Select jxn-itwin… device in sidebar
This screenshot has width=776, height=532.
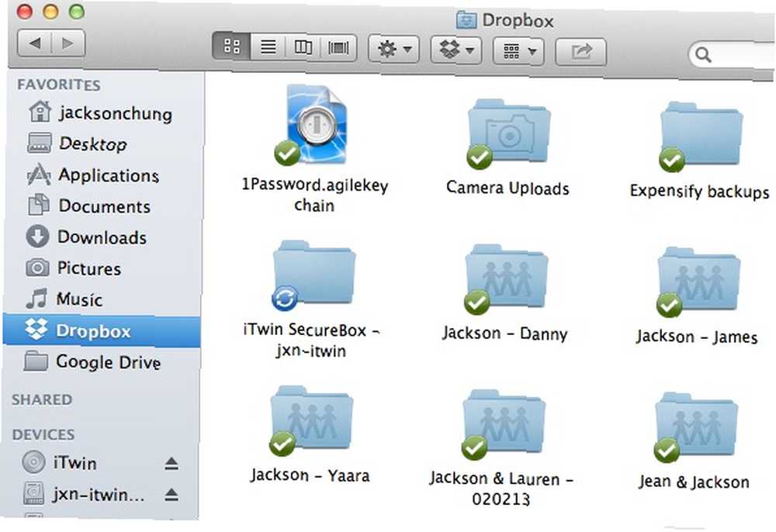tap(84, 493)
